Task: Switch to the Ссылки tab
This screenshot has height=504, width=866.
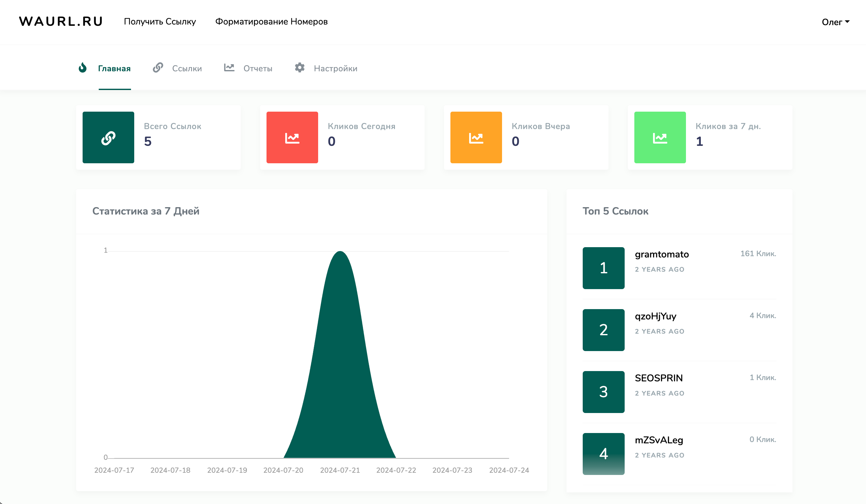Action: point(186,68)
